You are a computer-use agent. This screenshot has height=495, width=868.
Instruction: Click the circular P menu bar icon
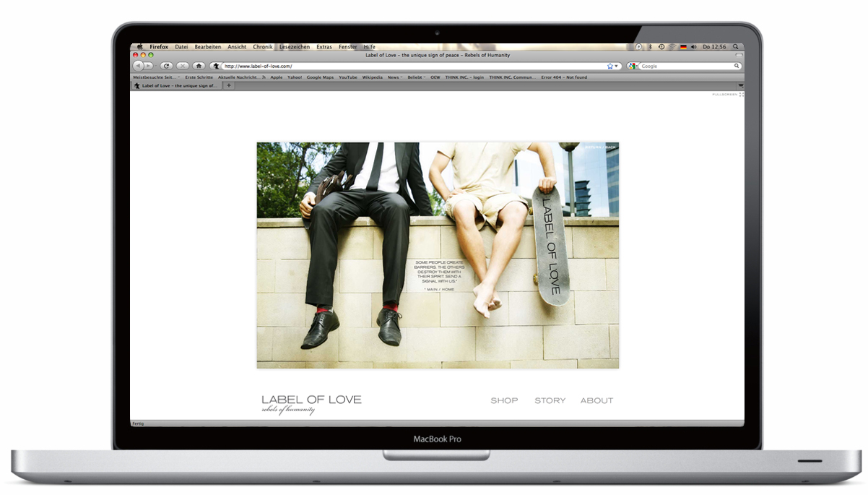point(638,47)
